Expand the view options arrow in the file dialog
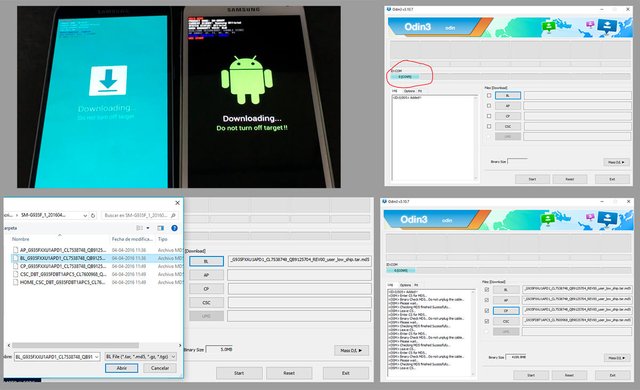This screenshot has width=640, height=390. (148, 228)
